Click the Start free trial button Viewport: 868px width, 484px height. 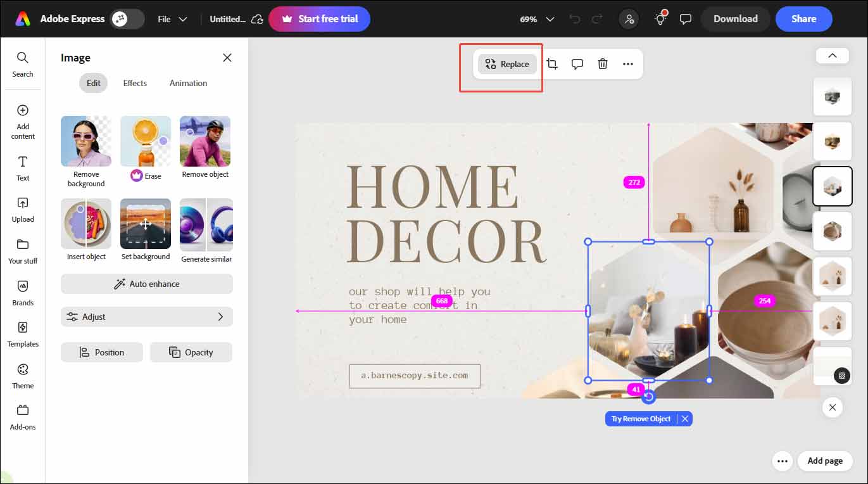[x=319, y=19]
